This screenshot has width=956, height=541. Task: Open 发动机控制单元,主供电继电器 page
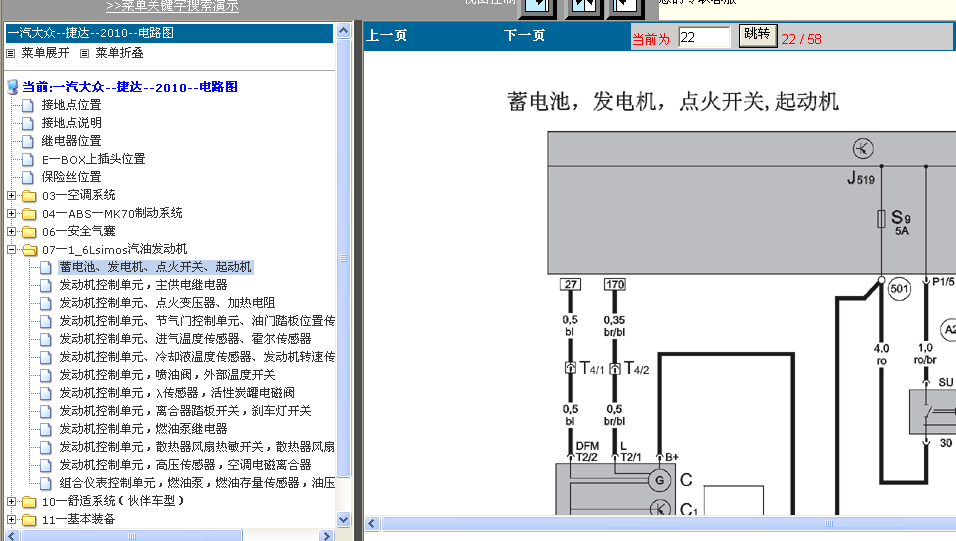click(143, 285)
